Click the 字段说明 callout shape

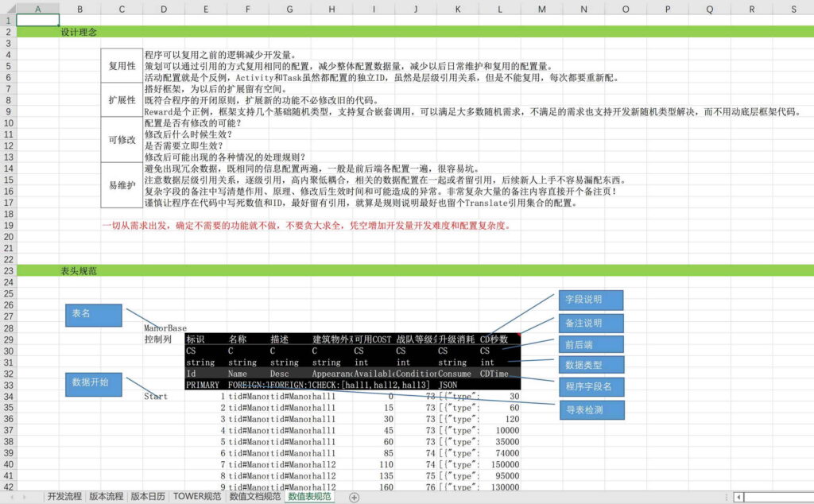pyautogui.click(x=590, y=300)
